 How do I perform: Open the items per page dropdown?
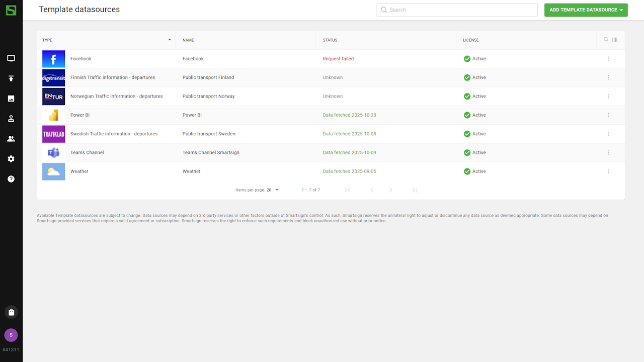pyautogui.click(x=273, y=190)
